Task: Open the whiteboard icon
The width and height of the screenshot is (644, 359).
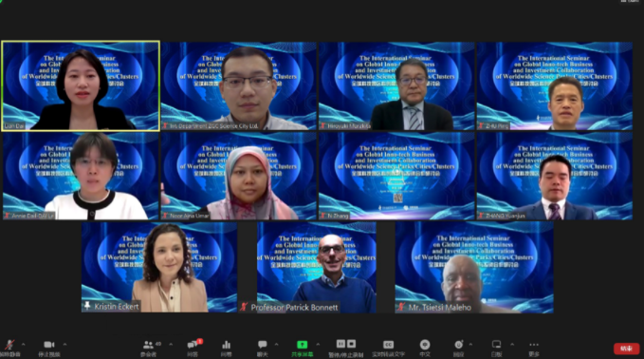Action: tap(496, 344)
